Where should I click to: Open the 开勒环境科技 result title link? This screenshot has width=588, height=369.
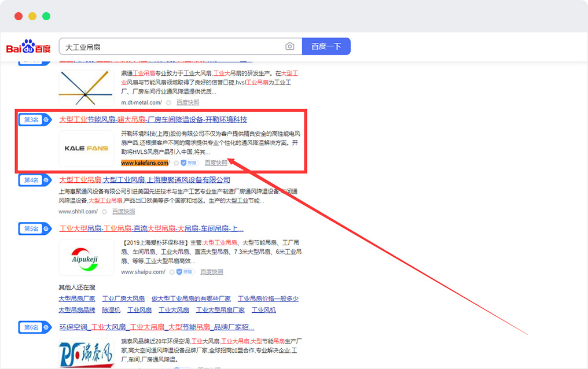(x=153, y=120)
